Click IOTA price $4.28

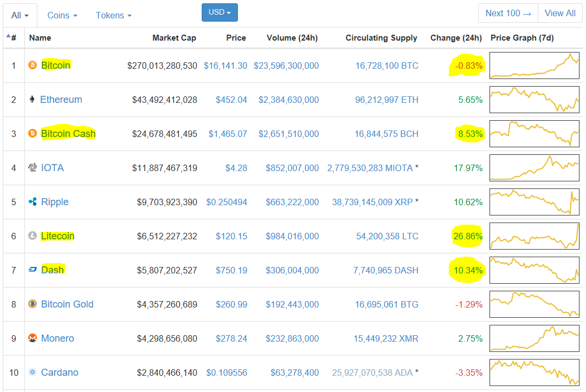(236, 168)
